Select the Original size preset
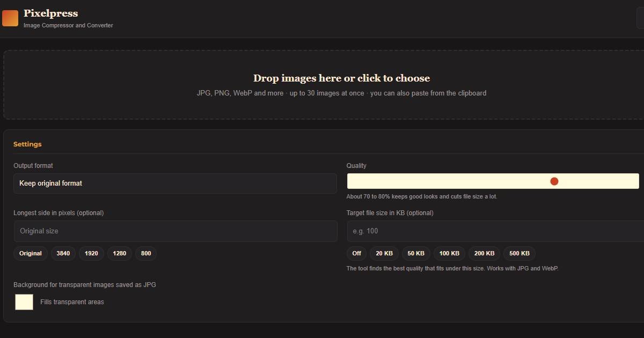This screenshot has width=644, height=338. click(x=31, y=254)
